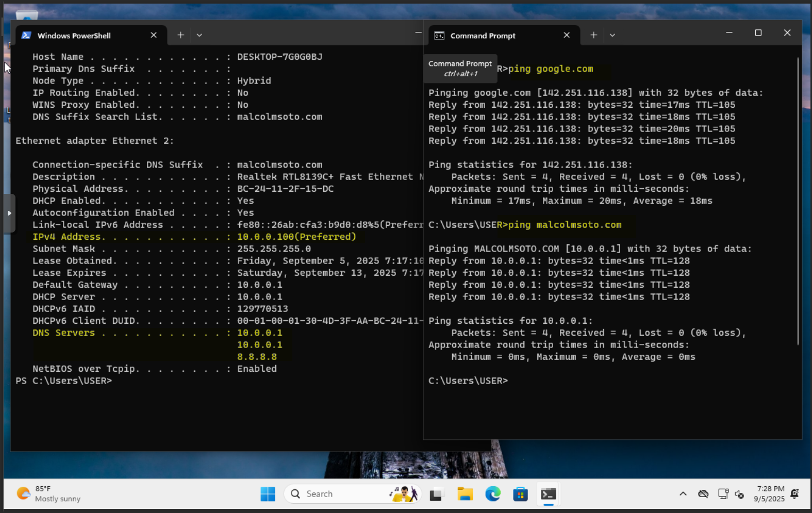This screenshot has height=513, width=812.
Task: Expand Command Prompt window's profile dropdown
Action: tap(612, 35)
